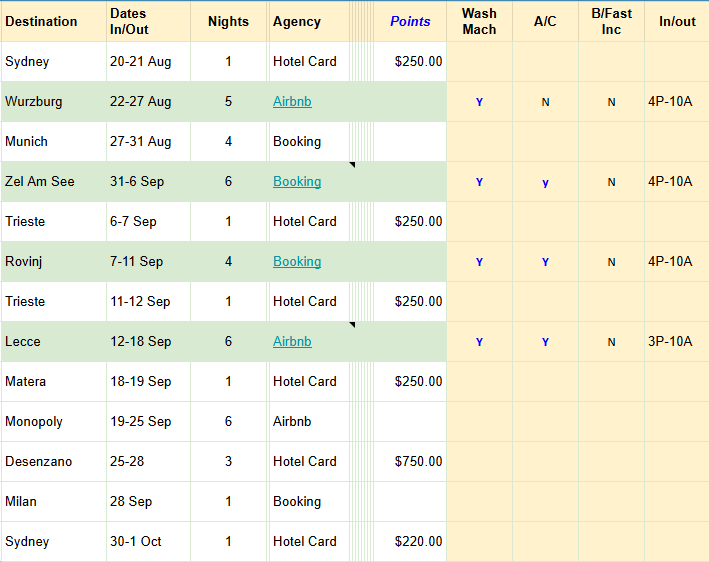Select the Milan 28 Sep date cell
709x562 pixels.
pyautogui.click(x=148, y=501)
